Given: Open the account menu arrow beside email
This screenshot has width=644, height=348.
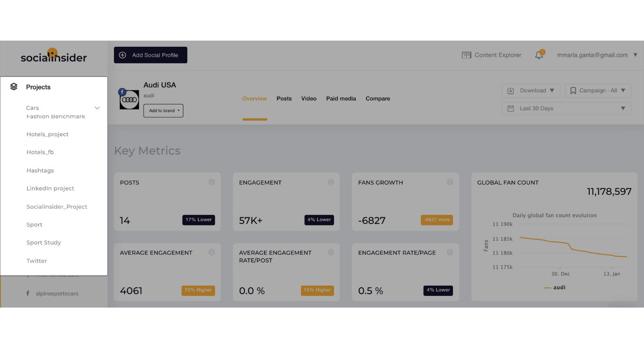Looking at the screenshot, I should coord(635,55).
